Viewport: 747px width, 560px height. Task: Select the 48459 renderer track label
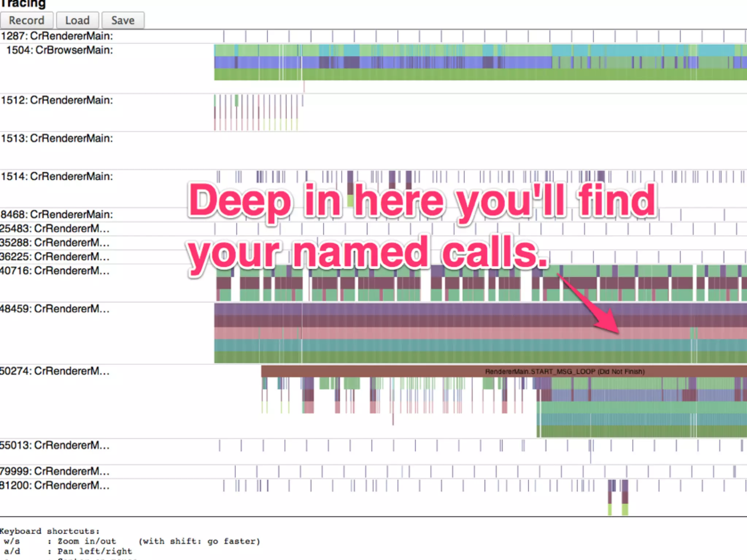(55, 309)
